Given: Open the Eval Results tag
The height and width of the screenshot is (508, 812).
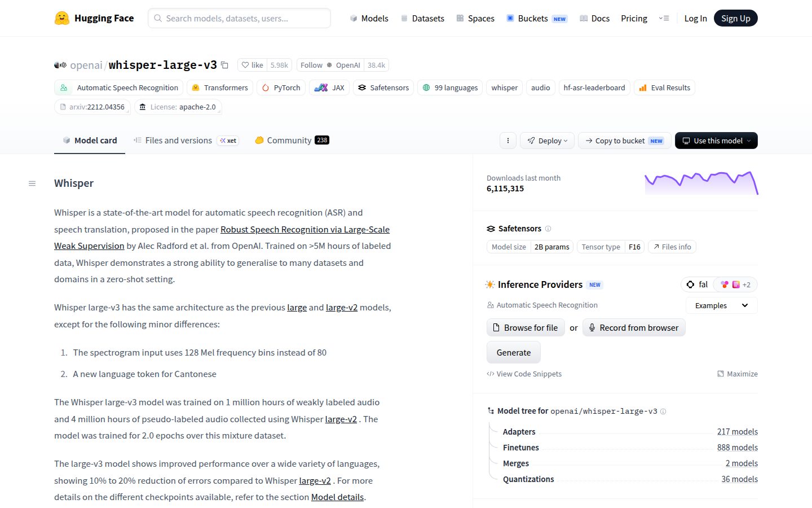Looking at the screenshot, I should click(x=664, y=87).
